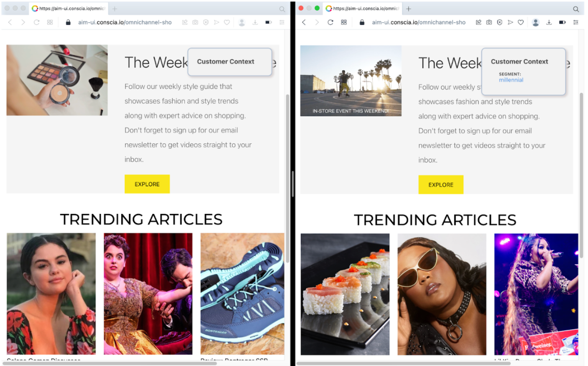Click the ad-blocker shield icon in right window
Viewport: 588px width, 366px height.
click(500, 22)
